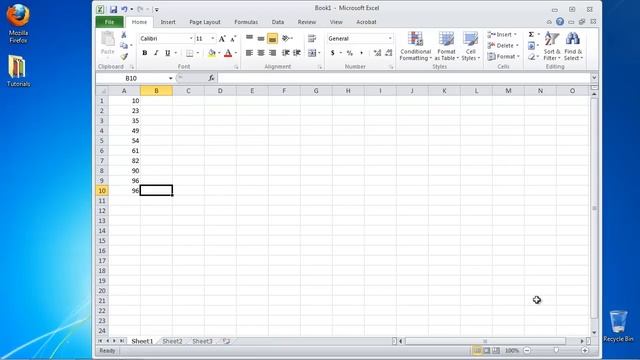Open the General number format dropdown
Image resolution: width=640 pixels, height=360 pixels.
click(x=390, y=38)
